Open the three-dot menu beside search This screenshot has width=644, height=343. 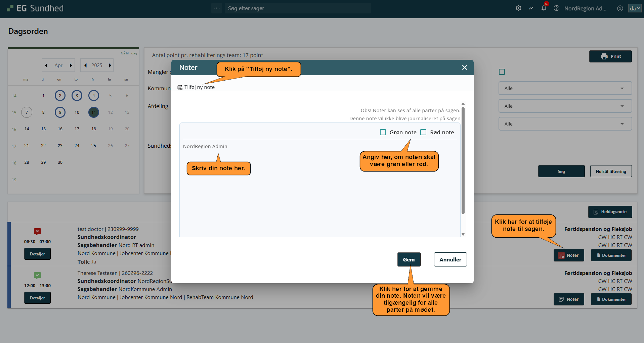[x=217, y=8]
